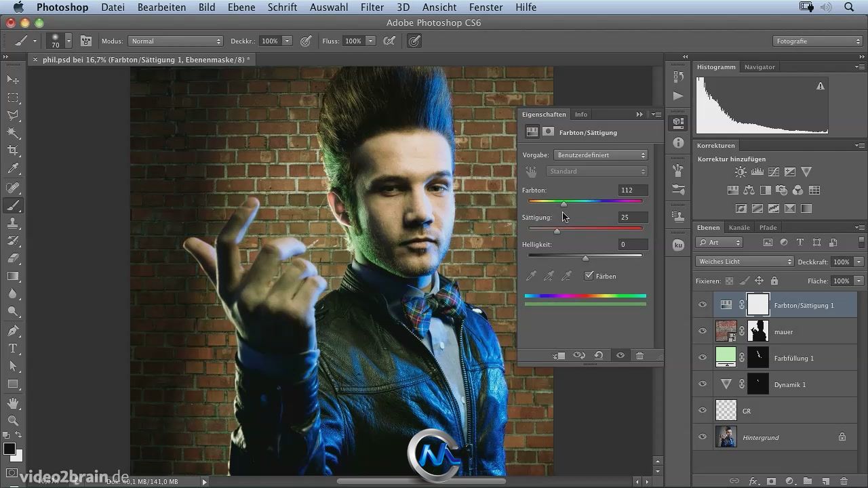The image size is (868, 488).
Task: Add Vibrance adjustment triangle icon
Action: (x=806, y=172)
